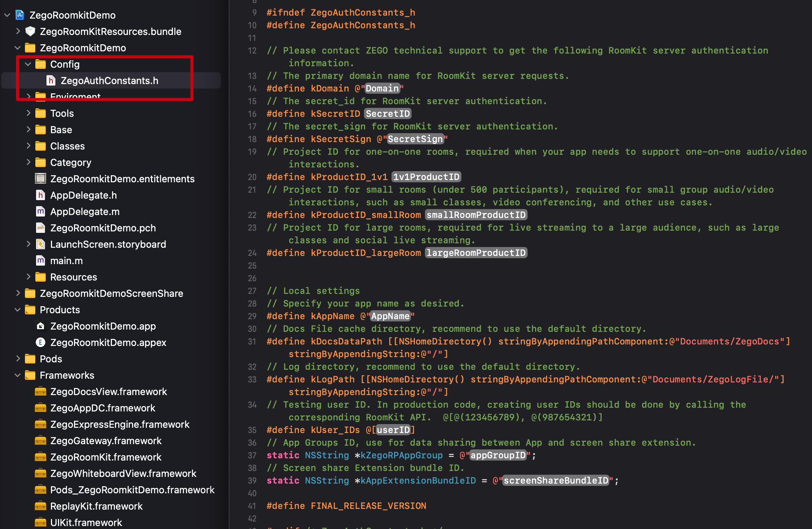Click line number 41 in the gutter

252,506
